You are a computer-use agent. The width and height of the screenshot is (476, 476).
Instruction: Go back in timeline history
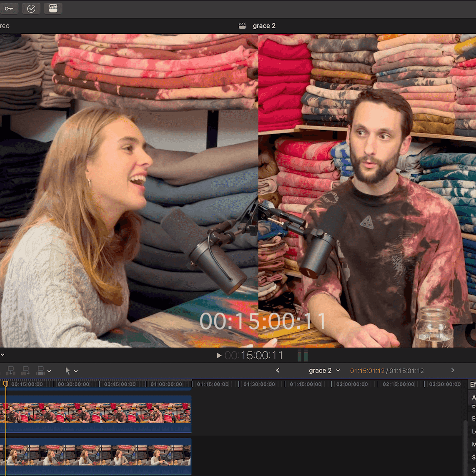278,370
